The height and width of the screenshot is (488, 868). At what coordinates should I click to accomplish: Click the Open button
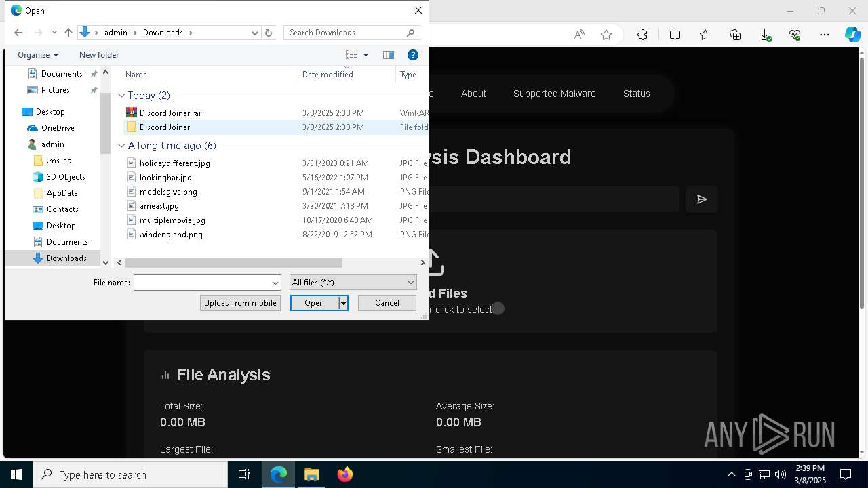pos(315,303)
